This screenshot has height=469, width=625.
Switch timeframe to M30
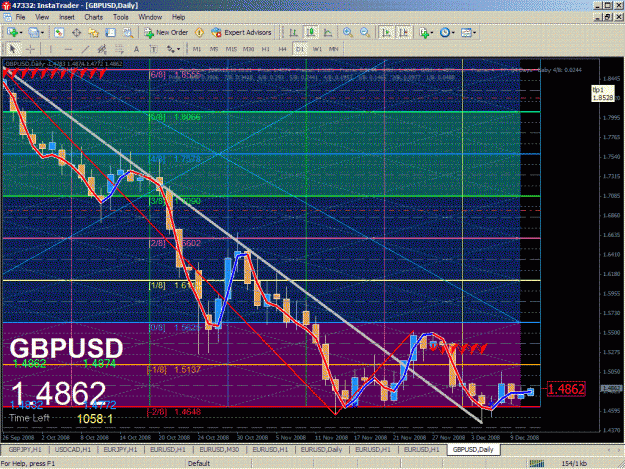[x=248, y=49]
